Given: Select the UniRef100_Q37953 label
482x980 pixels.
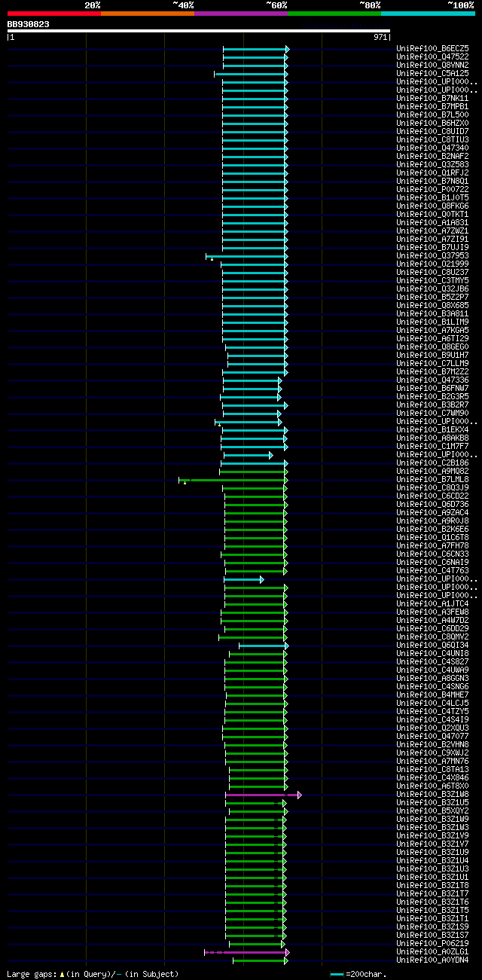Looking at the screenshot, I should coord(432,256).
